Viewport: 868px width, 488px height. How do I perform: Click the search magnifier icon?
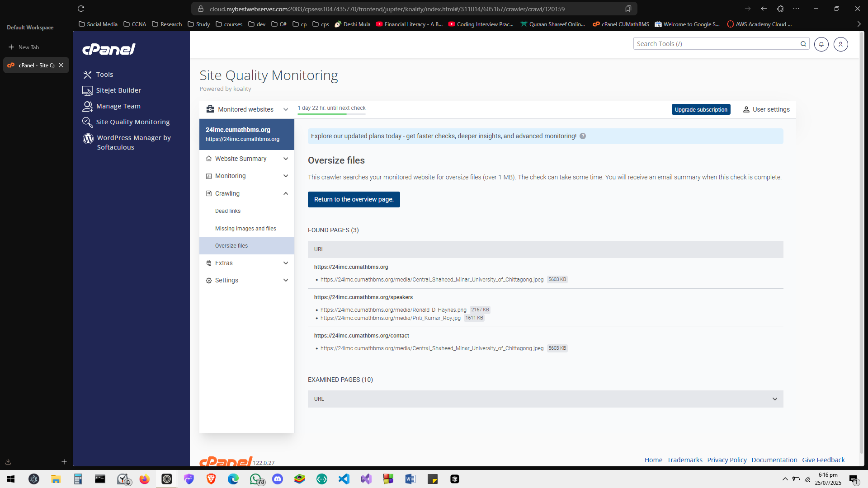pyautogui.click(x=803, y=44)
